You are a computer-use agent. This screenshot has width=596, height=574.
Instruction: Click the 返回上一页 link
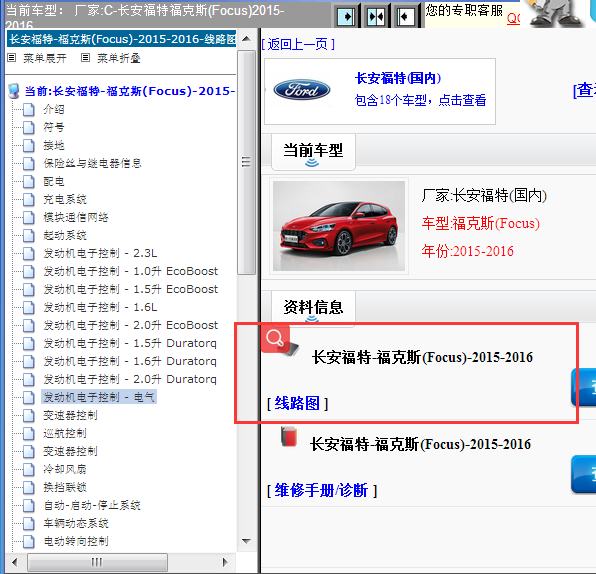pos(298,44)
